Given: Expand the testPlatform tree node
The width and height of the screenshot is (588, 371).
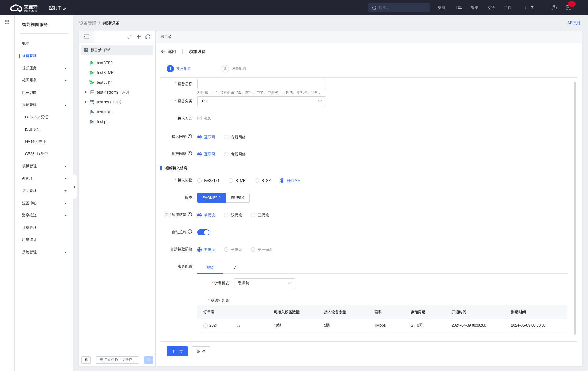Looking at the screenshot, I should pyautogui.click(x=86, y=92).
